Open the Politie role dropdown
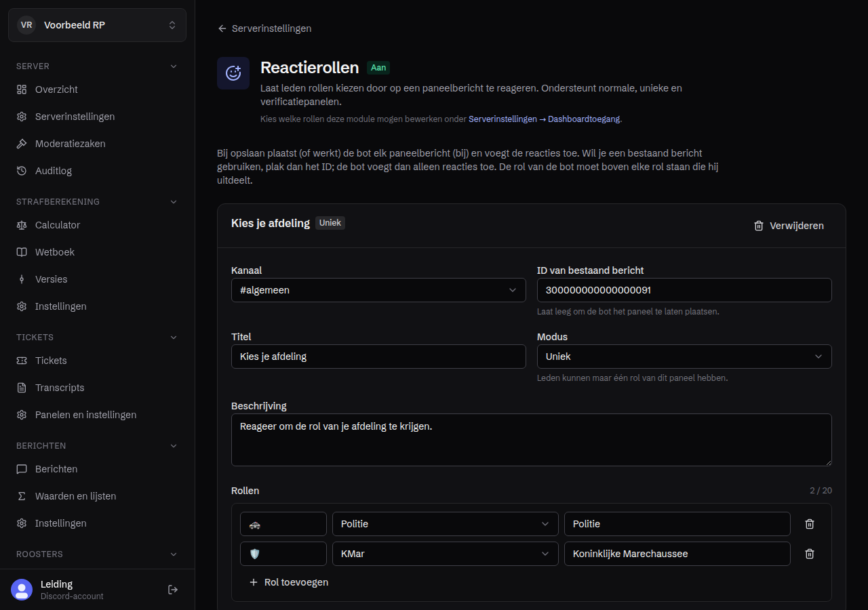The width and height of the screenshot is (868, 610). [446, 524]
